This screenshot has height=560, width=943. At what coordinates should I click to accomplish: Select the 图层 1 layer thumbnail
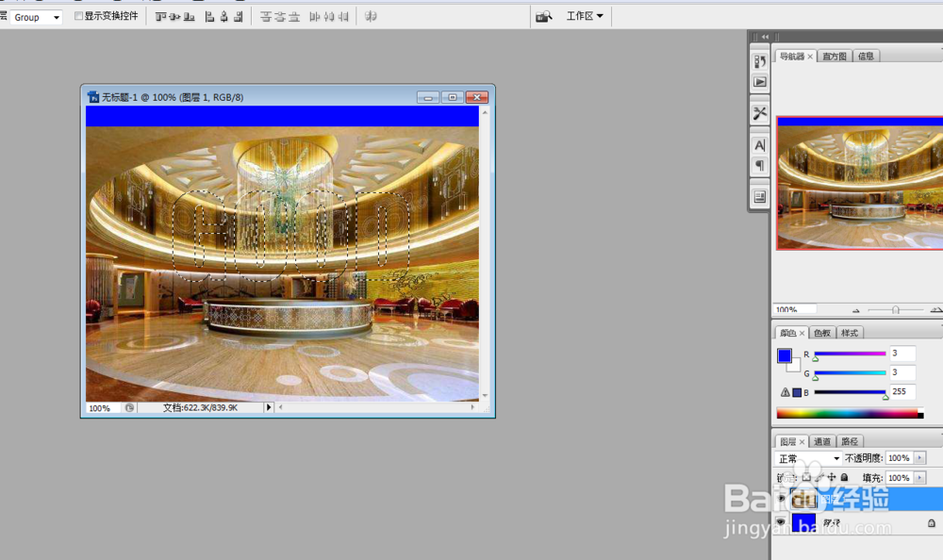coord(803,499)
